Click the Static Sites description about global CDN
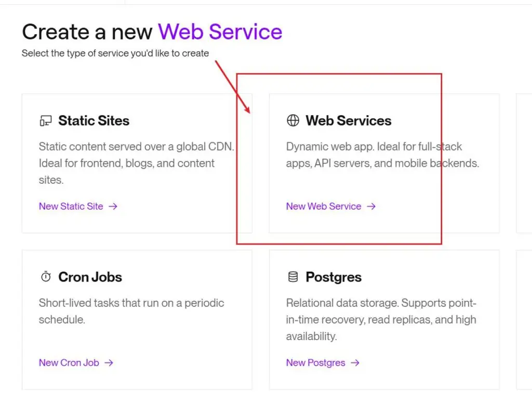 (x=136, y=163)
